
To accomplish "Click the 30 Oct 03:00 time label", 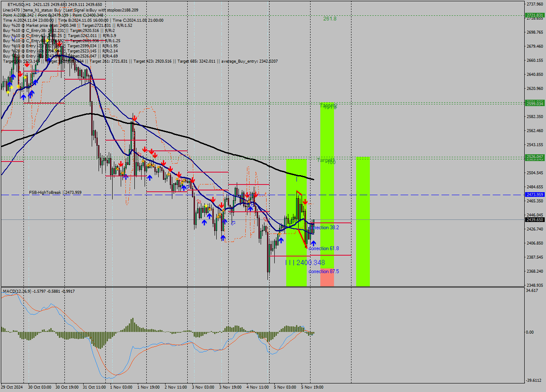I will tap(39, 387).
